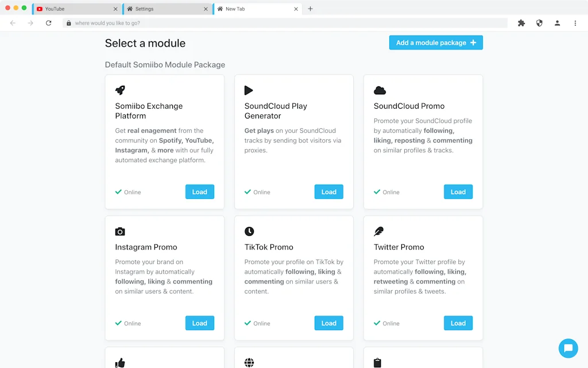This screenshot has width=588, height=368.
Task: Open the browser profile account icon
Action: click(558, 23)
